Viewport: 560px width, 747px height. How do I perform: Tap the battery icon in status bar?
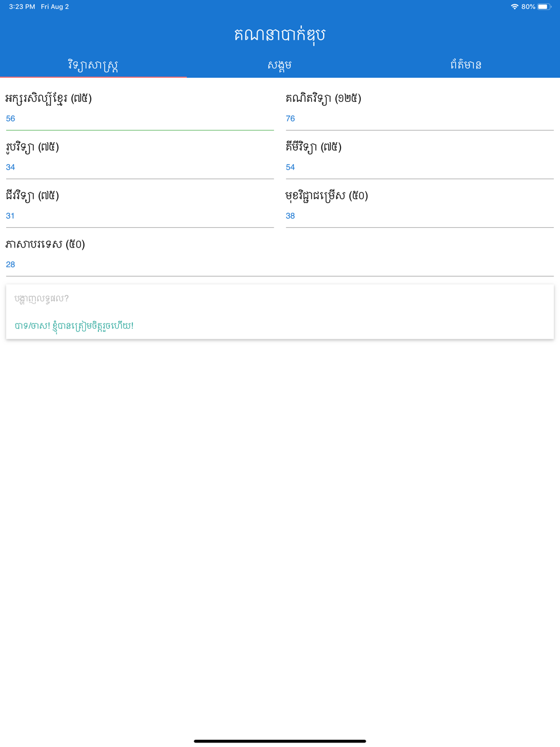(x=544, y=7)
